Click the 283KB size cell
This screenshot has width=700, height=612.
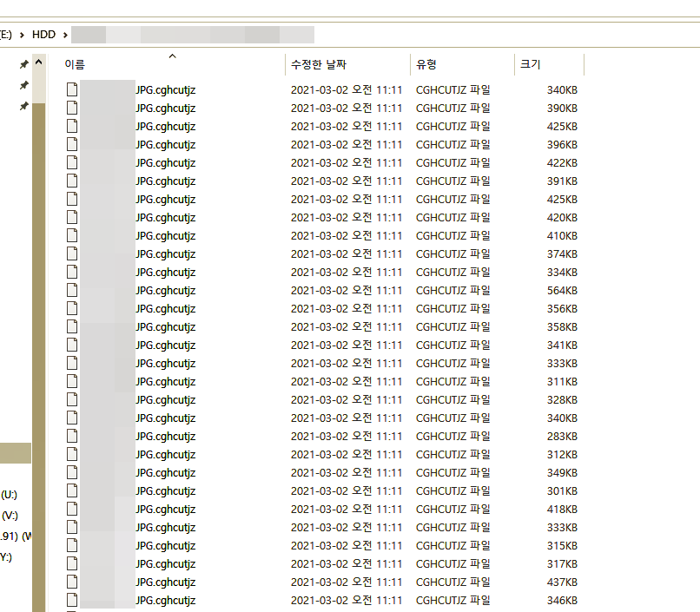[562, 437]
